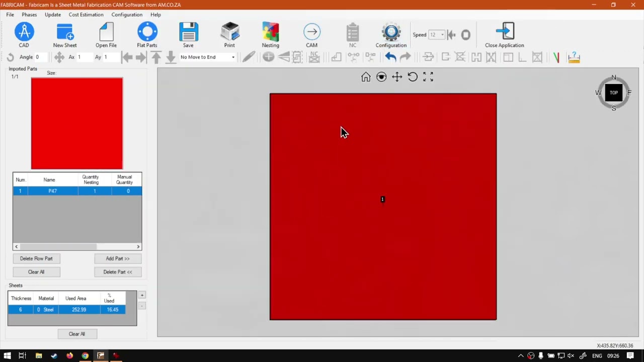Click the + button beside Sheets table
The width and height of the screenshot is (644, 362).
point(142,295)
